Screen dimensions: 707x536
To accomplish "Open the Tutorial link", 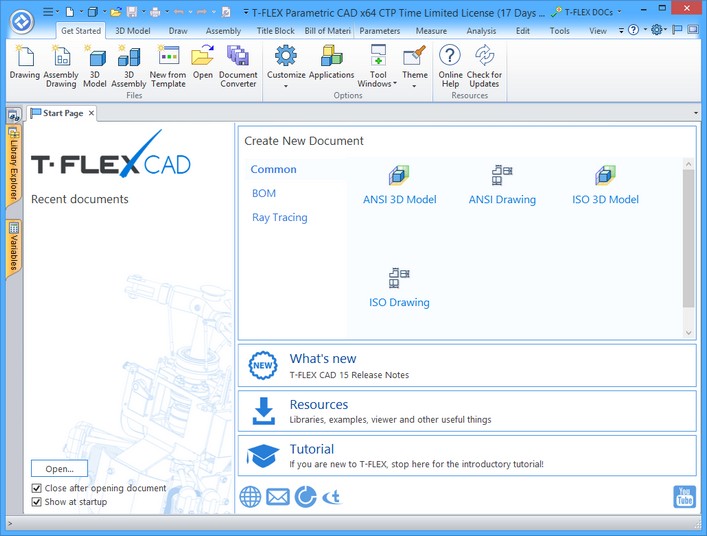I will 467,455.
